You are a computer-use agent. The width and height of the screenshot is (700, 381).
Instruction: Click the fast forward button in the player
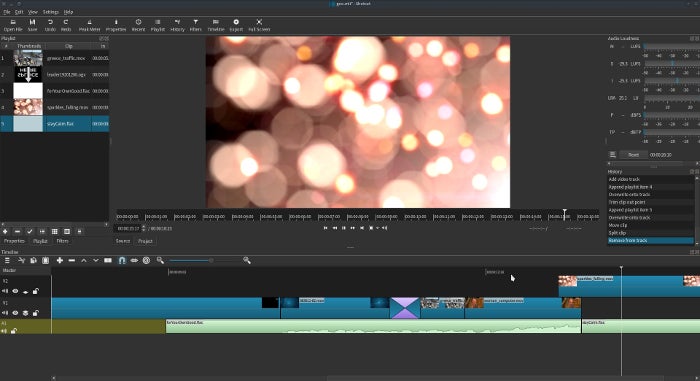pos(353,228)
